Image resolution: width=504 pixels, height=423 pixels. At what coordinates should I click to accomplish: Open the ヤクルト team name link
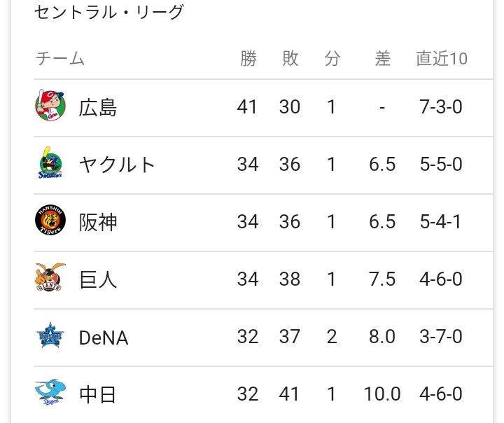(117, 165)
